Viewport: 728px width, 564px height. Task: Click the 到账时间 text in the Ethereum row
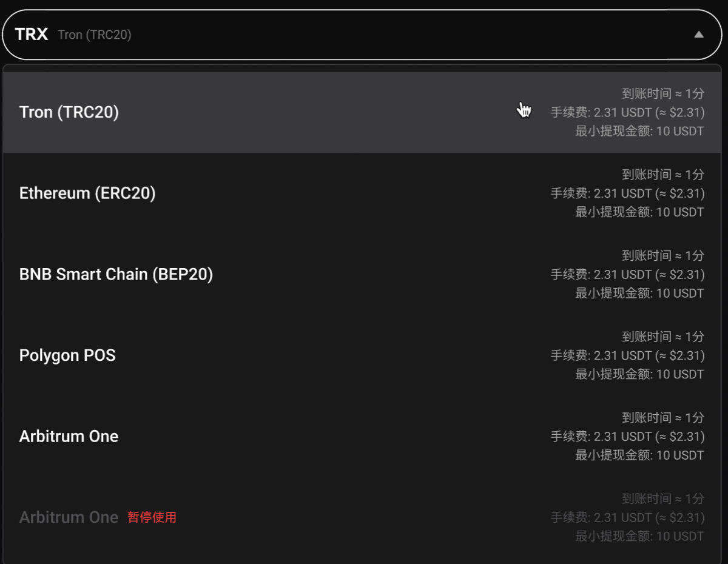tap(663, 175)
